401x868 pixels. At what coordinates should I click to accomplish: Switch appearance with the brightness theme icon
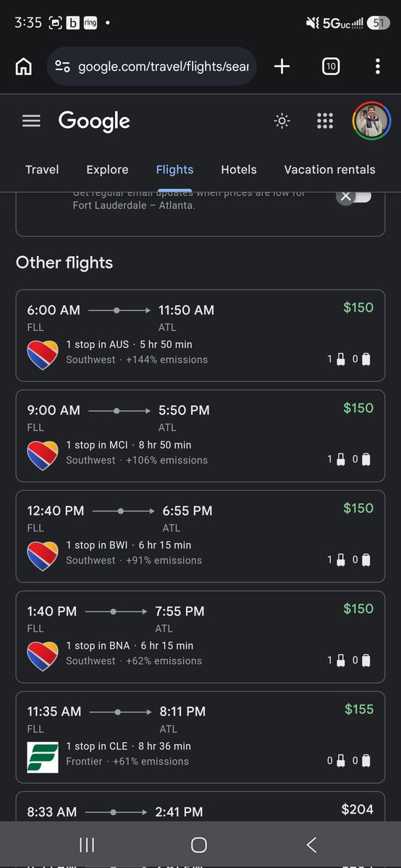(282, 121)
